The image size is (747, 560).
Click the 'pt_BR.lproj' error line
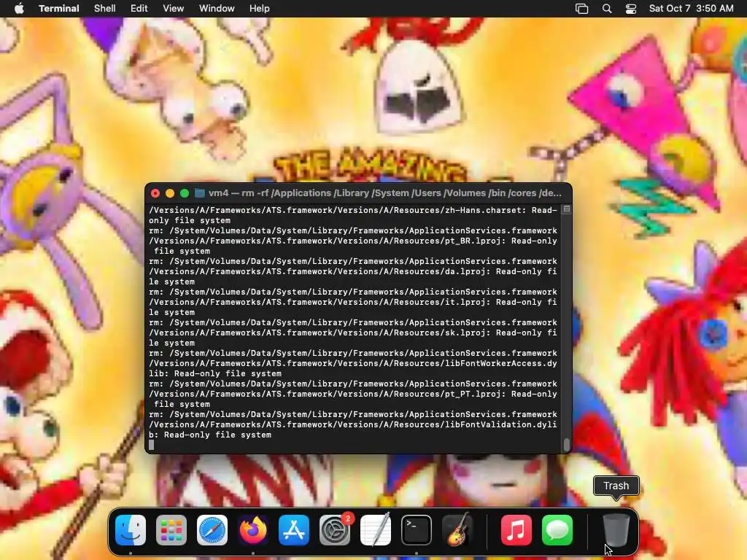pyautogui.click(x=353, y=241)
